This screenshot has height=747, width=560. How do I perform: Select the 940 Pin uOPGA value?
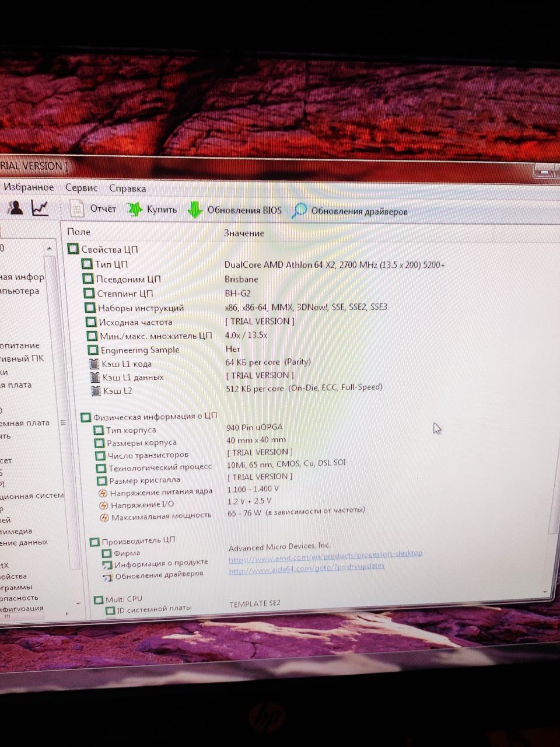point(254,427)
